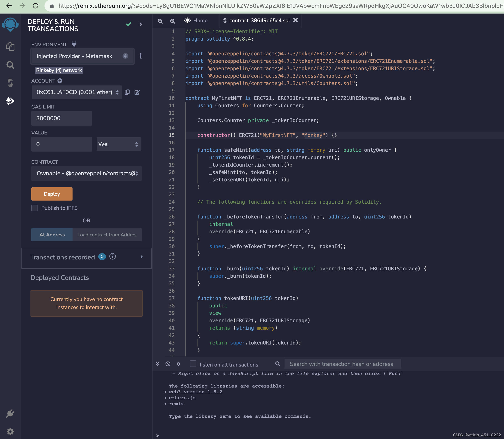The height and width of the screenshot is (439, 504).
Task: Open the Environment provider dropdown
Action: pyautogui.click(x=82, y=56)
